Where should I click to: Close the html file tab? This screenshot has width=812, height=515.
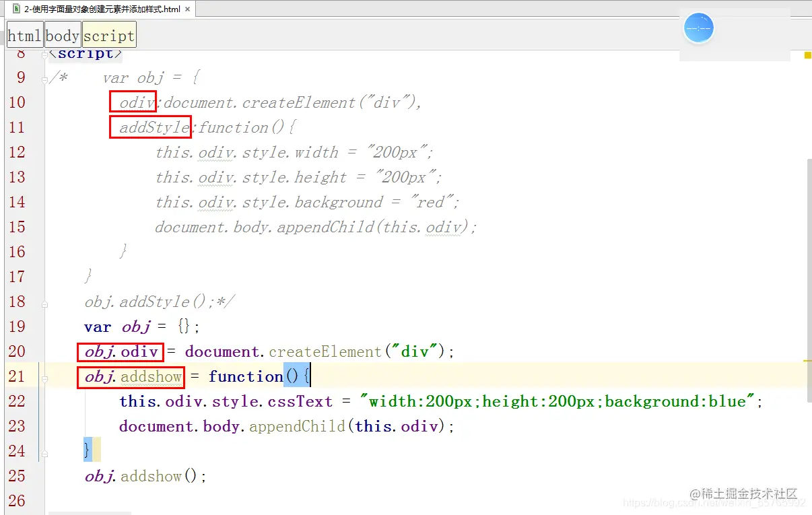click(x=187, y=9)
